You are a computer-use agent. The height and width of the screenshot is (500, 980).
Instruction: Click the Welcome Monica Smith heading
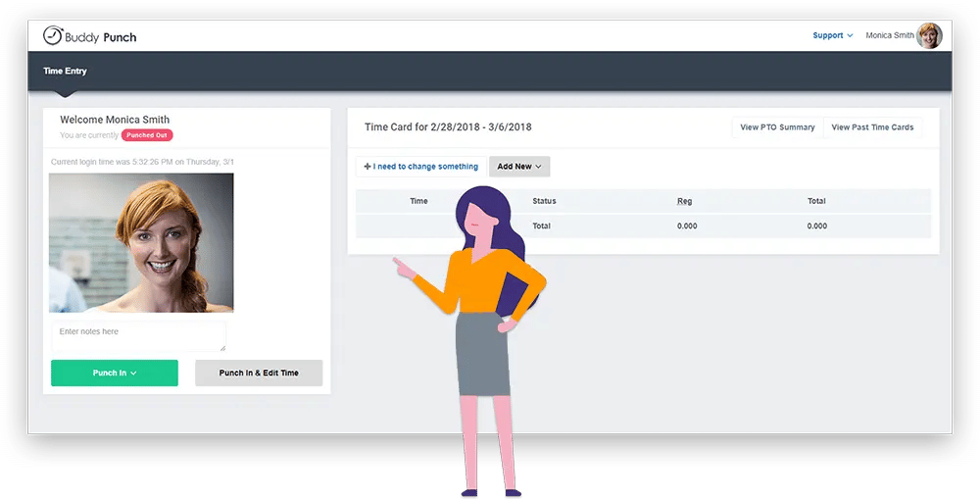115,120
